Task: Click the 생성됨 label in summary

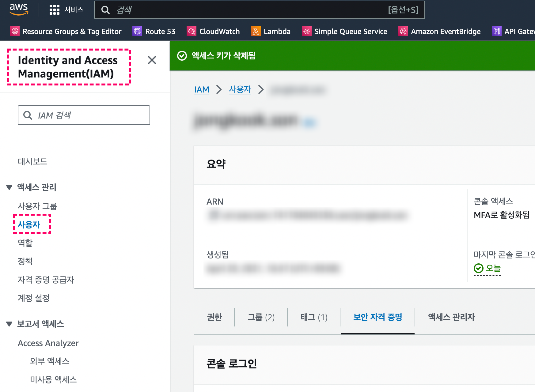Action: [218, 254]
